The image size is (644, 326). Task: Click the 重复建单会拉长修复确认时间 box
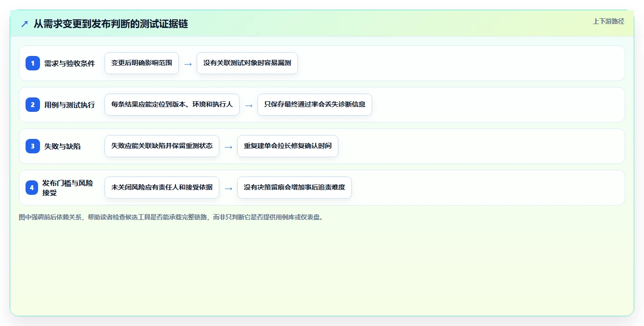tap(288, 146)
